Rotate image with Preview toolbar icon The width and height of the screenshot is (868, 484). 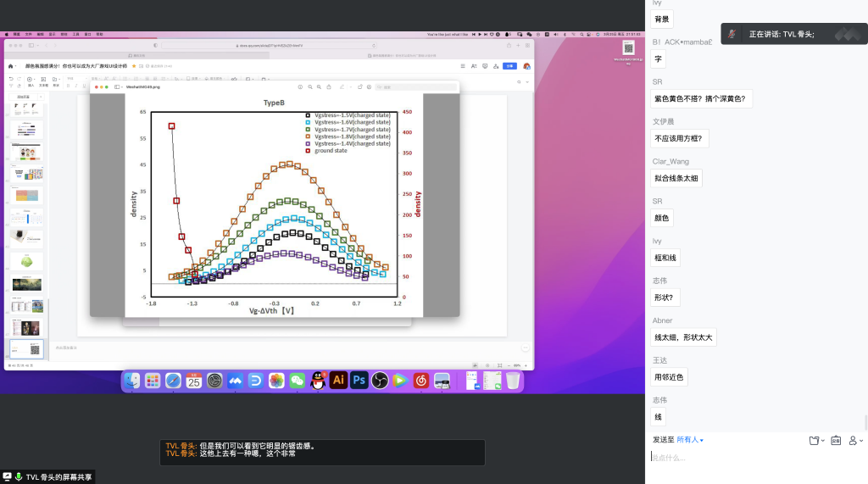pos(359,87)
